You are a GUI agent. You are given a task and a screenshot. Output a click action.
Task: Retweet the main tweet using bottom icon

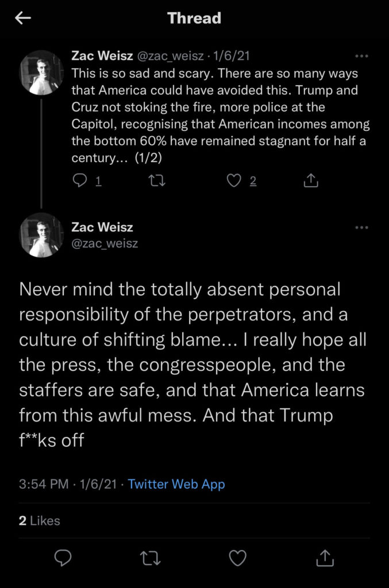pyautogui.click(x=151, y=558)
